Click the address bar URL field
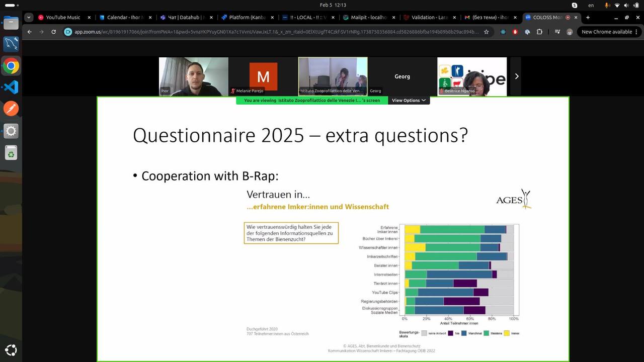The image size is (644, 362). pos(277,32)
